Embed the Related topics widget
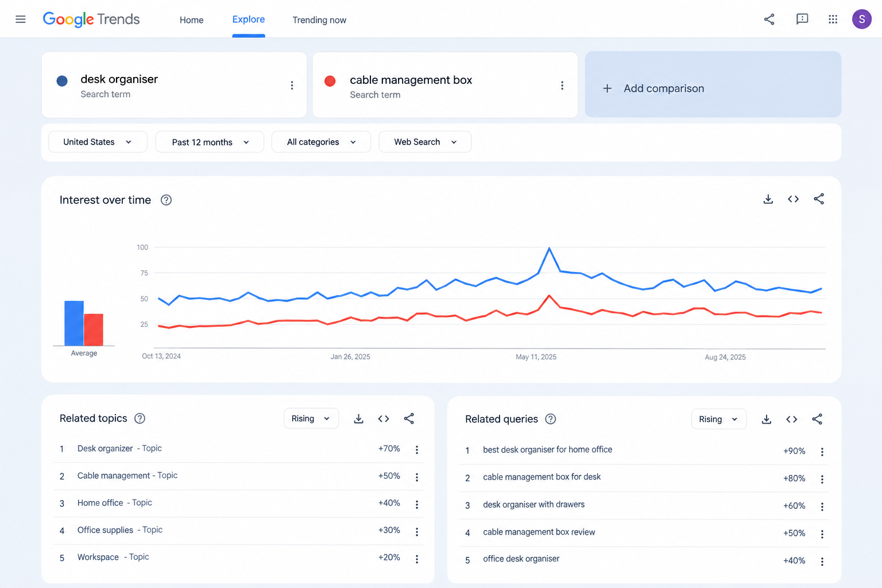The image size is (882, 588). coord(384,419)
